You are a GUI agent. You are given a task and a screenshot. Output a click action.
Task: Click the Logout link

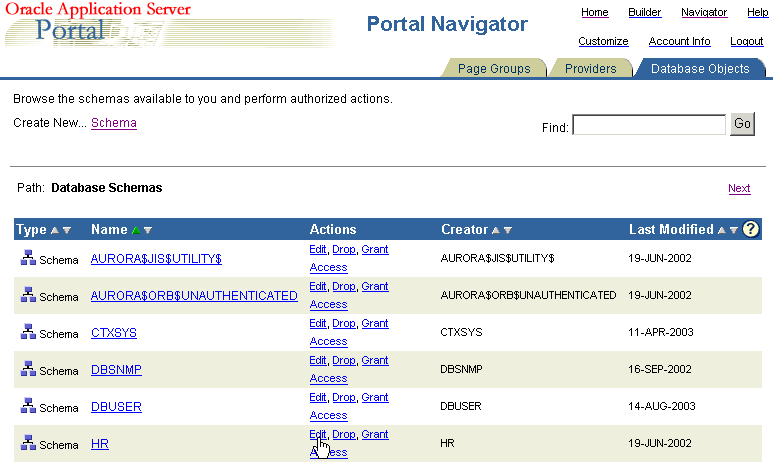click(x=746, y=41)
